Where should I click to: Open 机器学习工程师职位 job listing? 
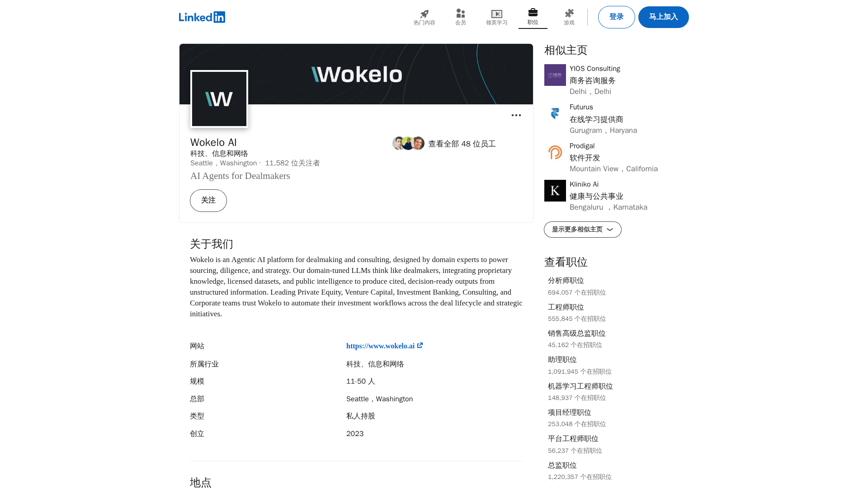coord(580,386)
